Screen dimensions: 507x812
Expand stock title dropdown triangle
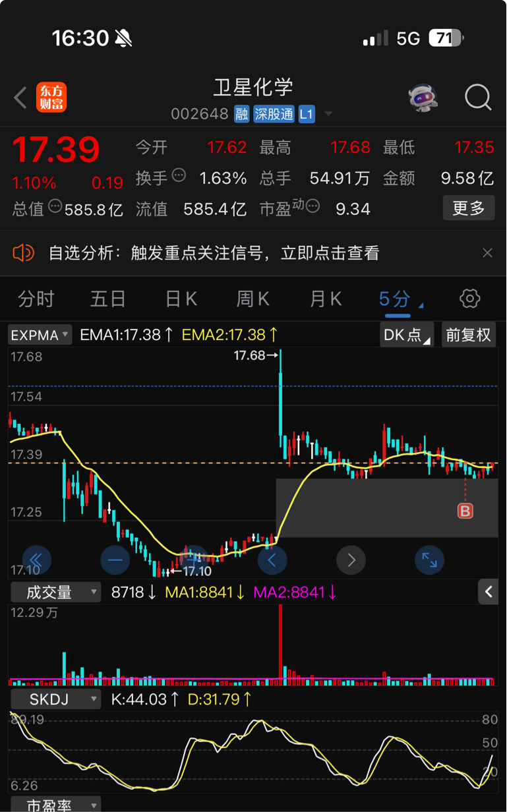click(x=328, y=115)
